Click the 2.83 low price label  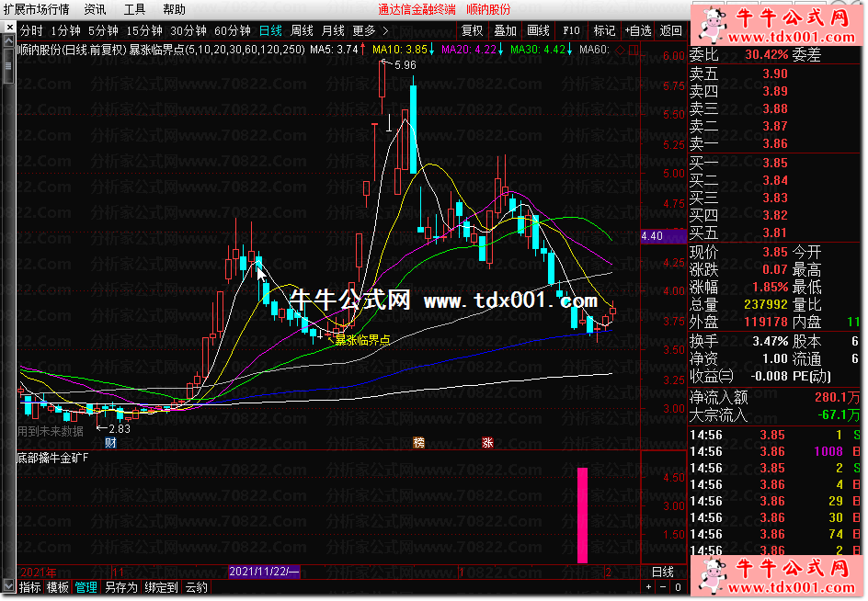pos(119,429)
